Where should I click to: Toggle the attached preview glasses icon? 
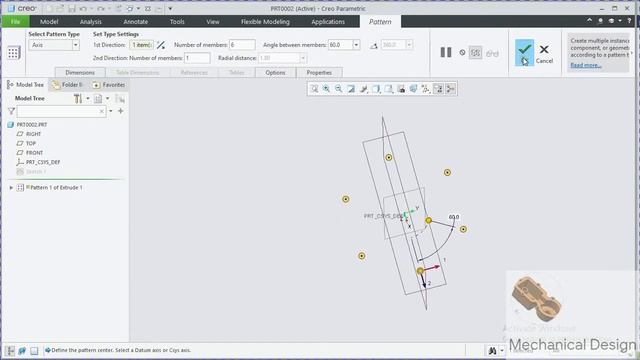click(476, 53)
